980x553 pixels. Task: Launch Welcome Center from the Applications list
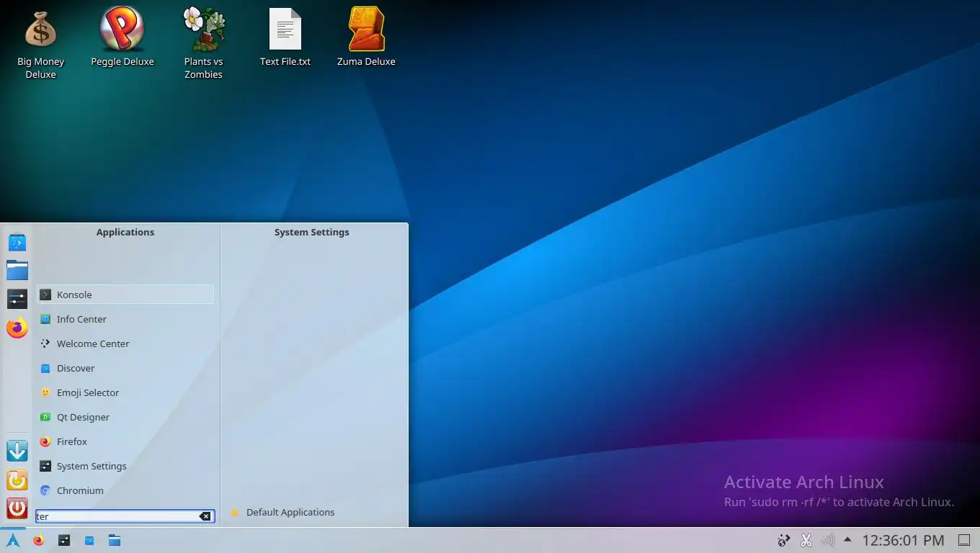coord(125,343)
